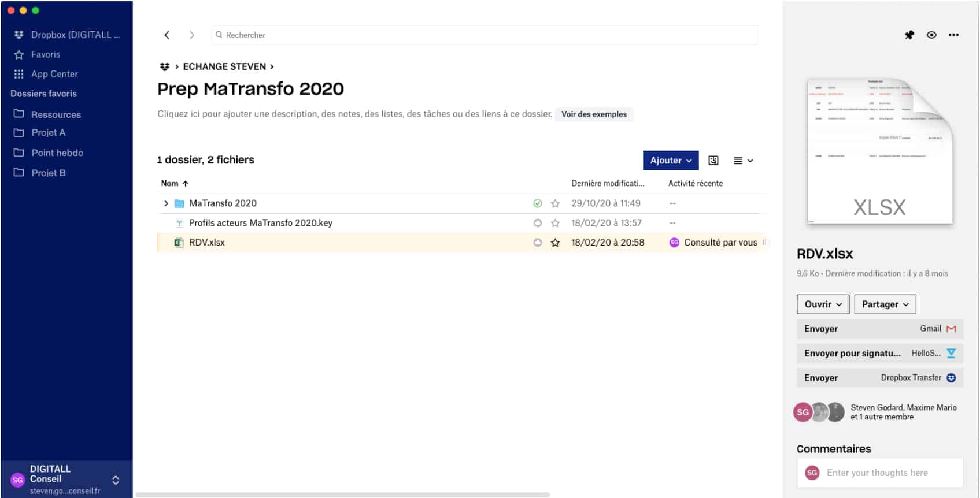
Task: Sort by the Nom column header
Action: click(x=175, y=183)
